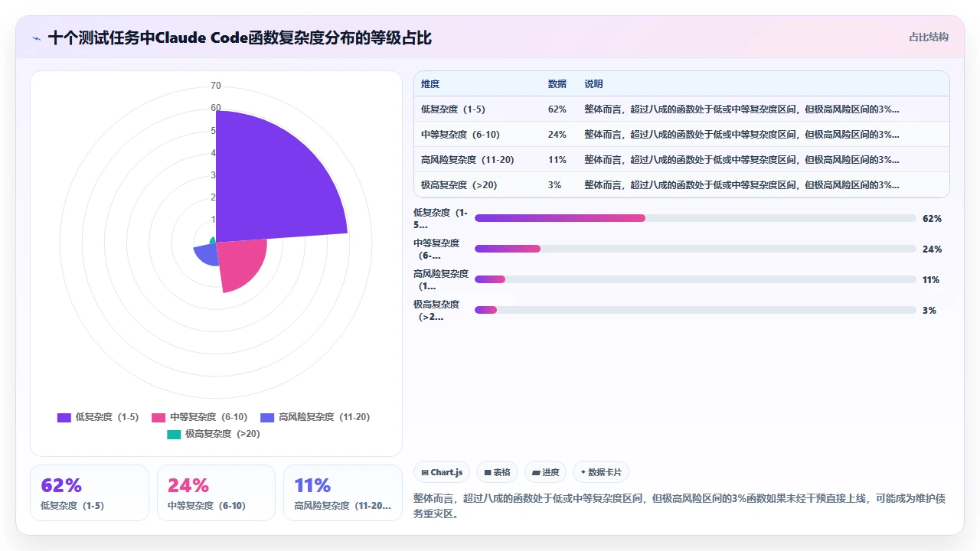This screenshot has width=980, height=551.
Task: Click the page title about Claude Code函数复杂度
Action: (240, 37)
